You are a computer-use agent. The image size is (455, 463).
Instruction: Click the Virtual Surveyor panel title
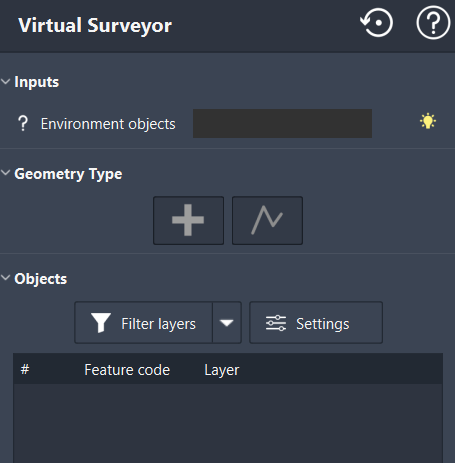[95, 25]
